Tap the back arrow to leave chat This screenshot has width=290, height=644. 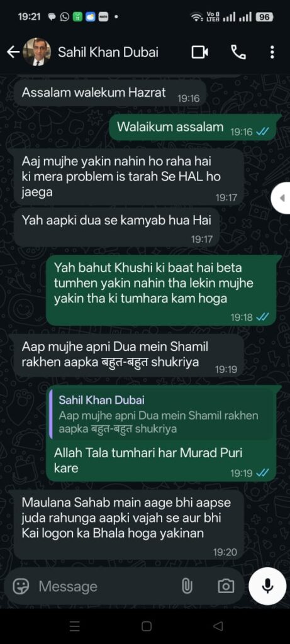13,52
